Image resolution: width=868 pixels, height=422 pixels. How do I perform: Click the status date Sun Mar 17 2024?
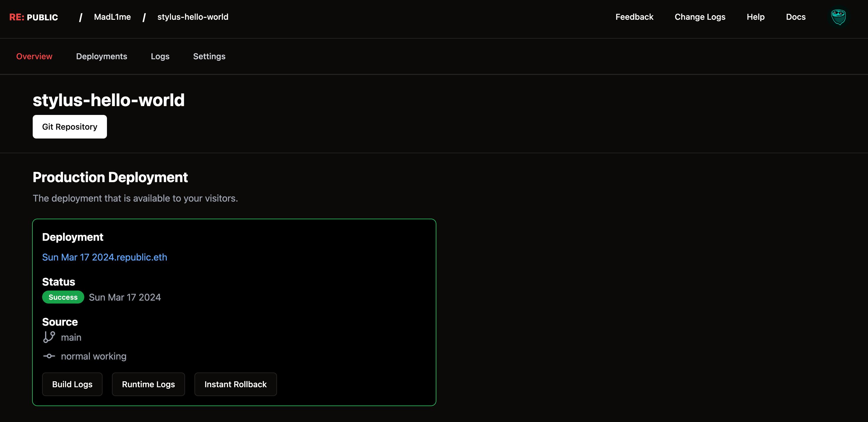point(125,297)
